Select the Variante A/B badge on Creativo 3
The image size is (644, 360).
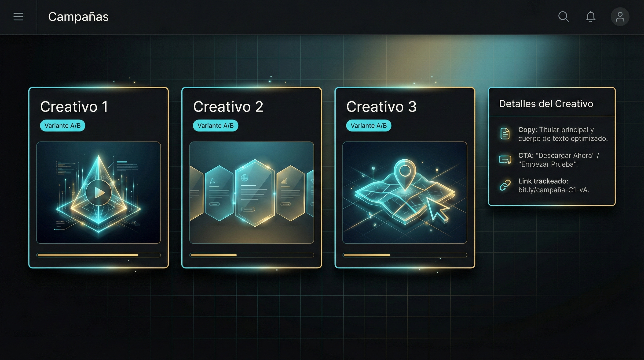click(x=369, y=125)
